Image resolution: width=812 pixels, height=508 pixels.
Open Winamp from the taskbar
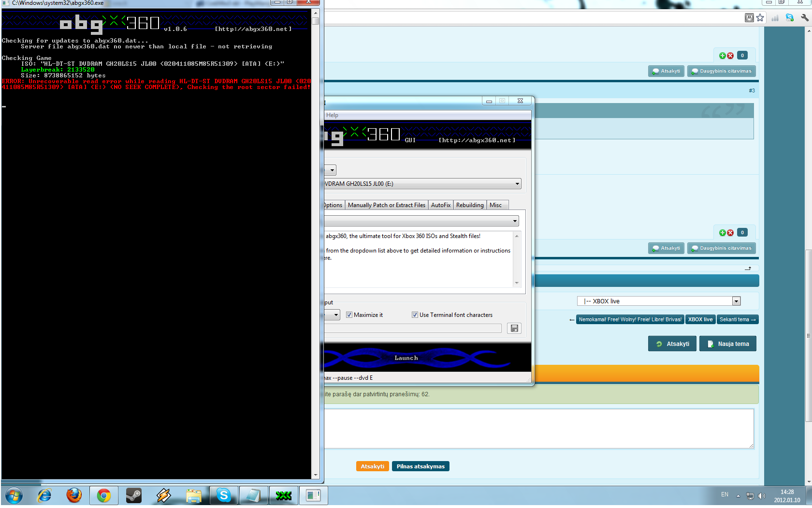pos(164,495)
